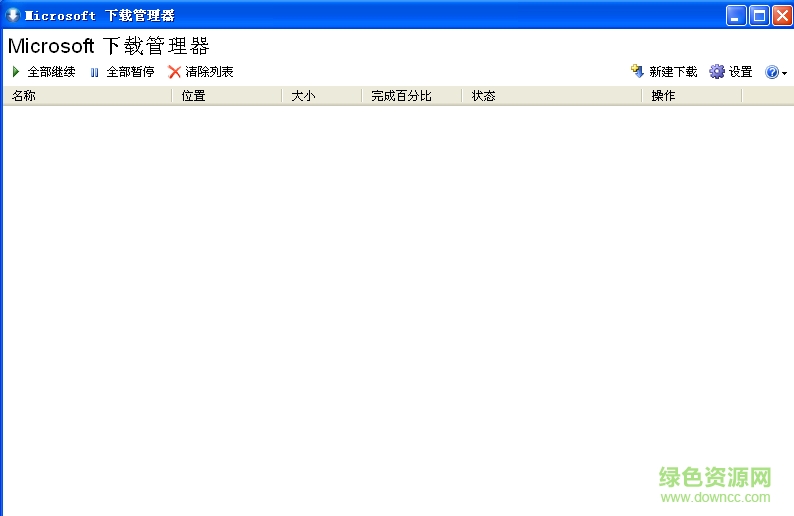Maximize the download manager window
Screen dimensions: 794x516
pyautogui.click(x=760, y=16)
